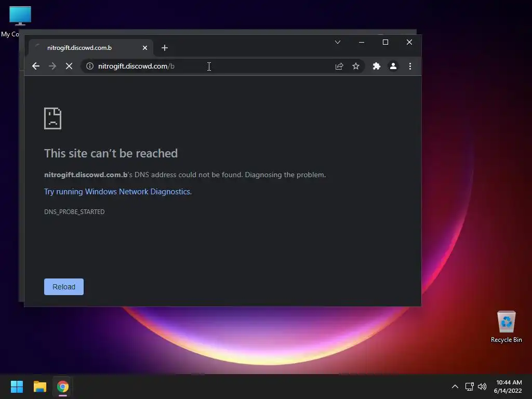Bookmark this tab with the star icon

click(x=355, y=66)
